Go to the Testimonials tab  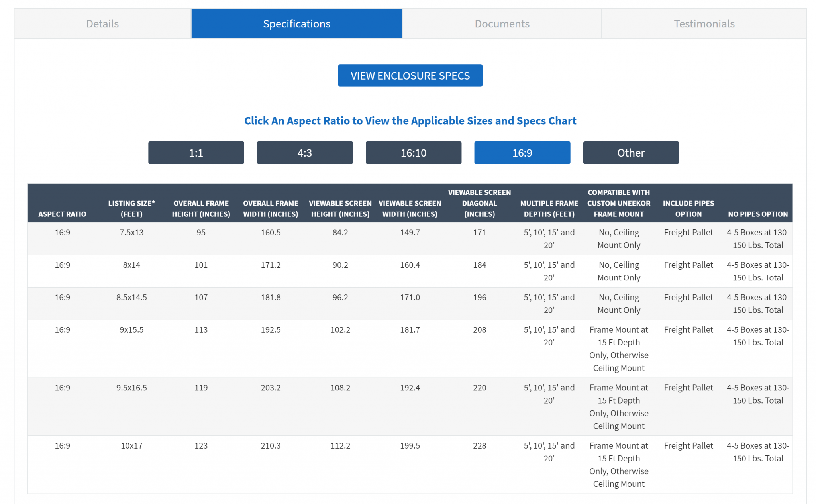tap(704, 24)
